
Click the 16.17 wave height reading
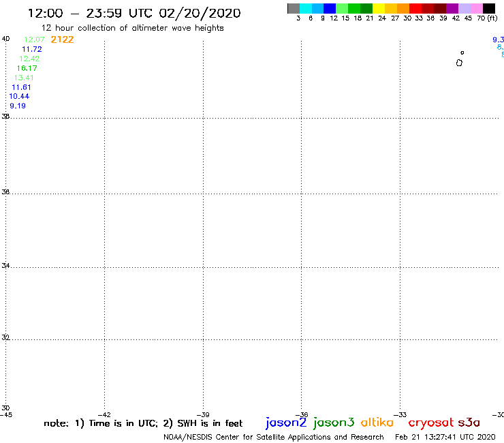pos(27,68)
